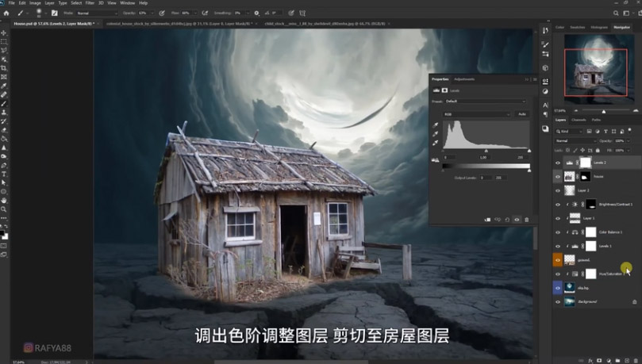Open the Filter menu
This screenshot has width=642, height=364.
tap(90, 3)
